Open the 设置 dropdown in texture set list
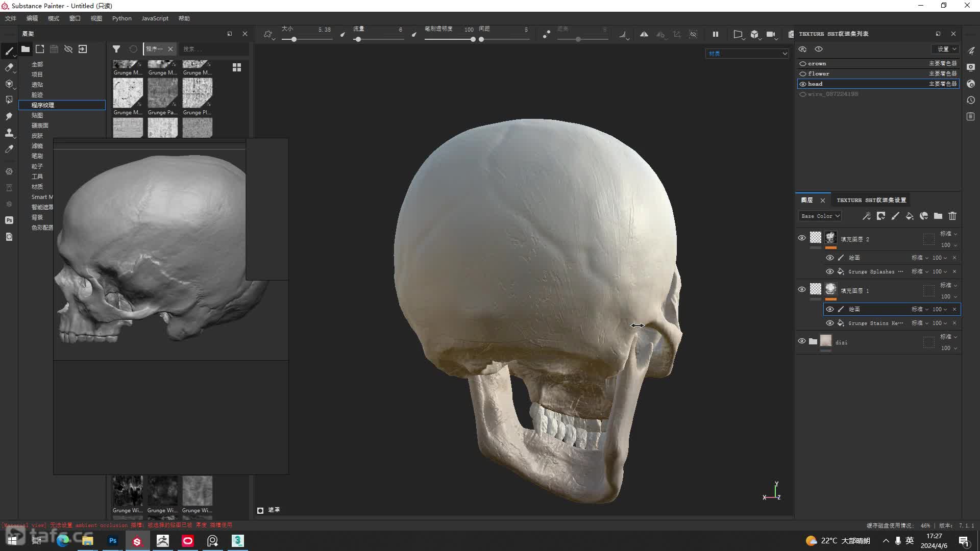Screen dimensions: 980x551 pos(945,49)
